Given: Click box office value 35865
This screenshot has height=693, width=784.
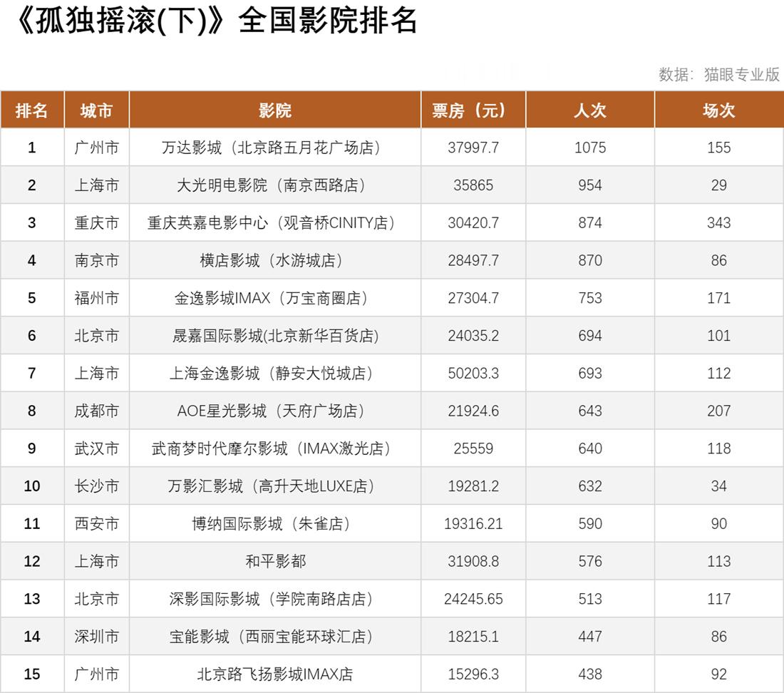Looking at the screenshot, I should 473,185.
